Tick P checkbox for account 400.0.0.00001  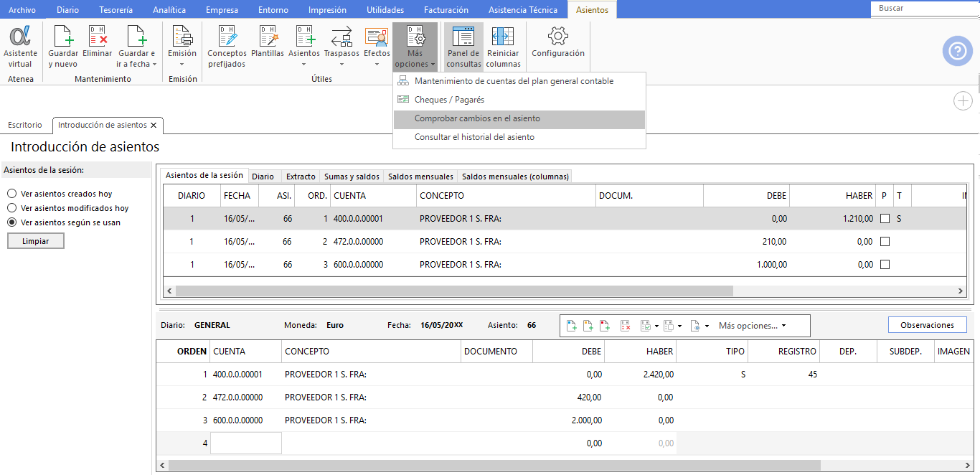coord(885,218)
